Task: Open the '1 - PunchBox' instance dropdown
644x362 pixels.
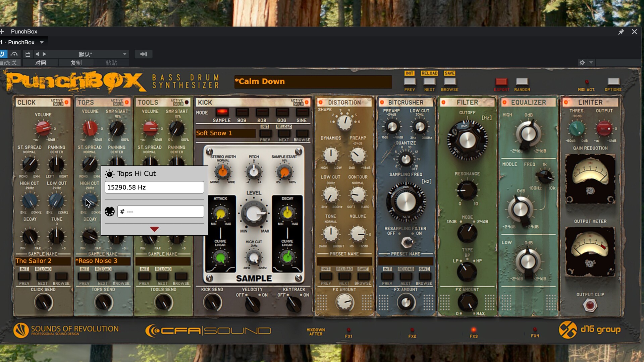Action: [x=42, y=42]
